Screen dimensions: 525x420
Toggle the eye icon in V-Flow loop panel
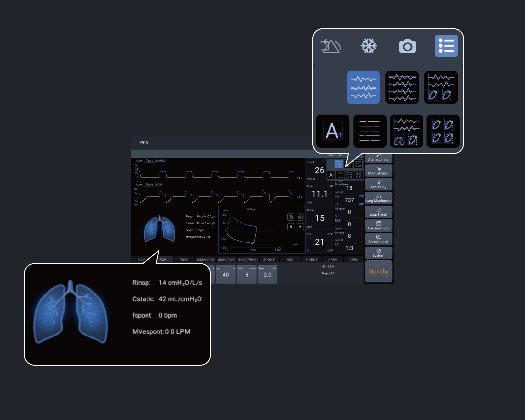click(300, 217)
